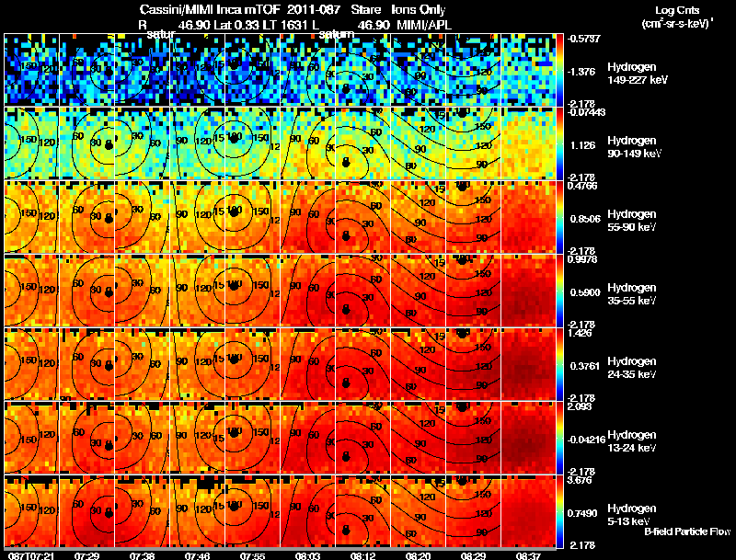This screenshot has height=560, width=736.
Task: Click the Hydrogen 55-90 keV label
Action: point(632,221)
